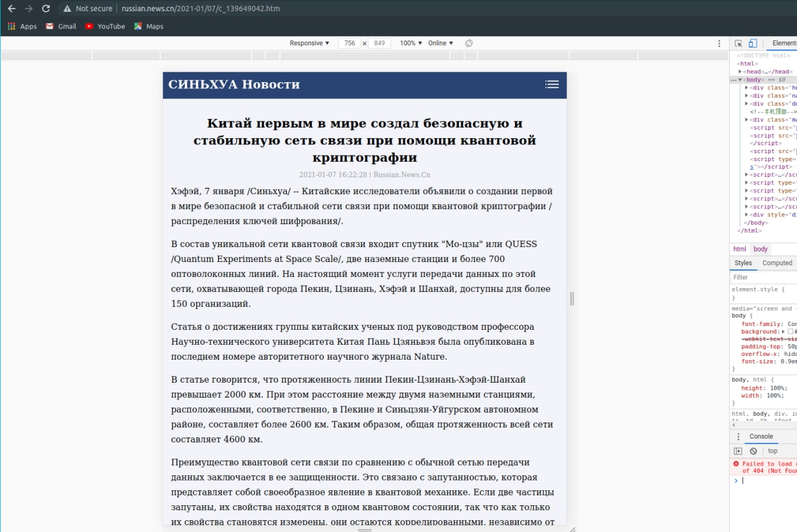Open the YouTube bookmark
797x532 pixels.
coord(105,26)
